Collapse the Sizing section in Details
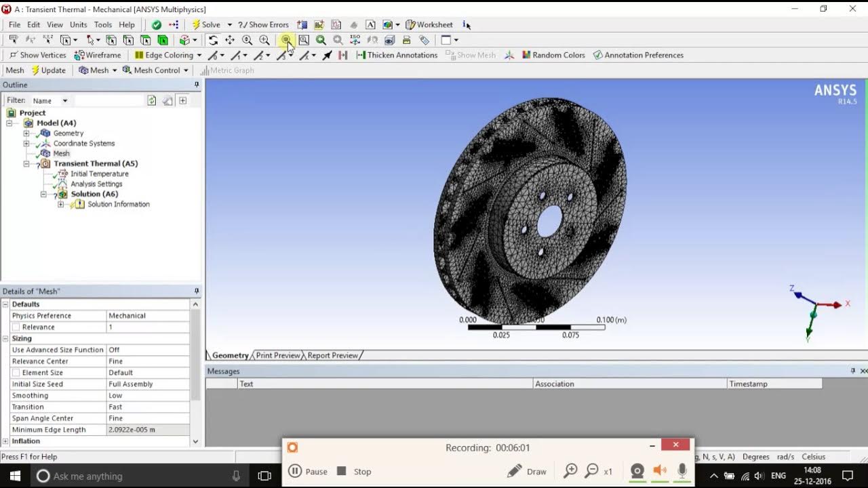Viewport: 868px width, 488px height. pyautogui.click(x=5, y=338)
